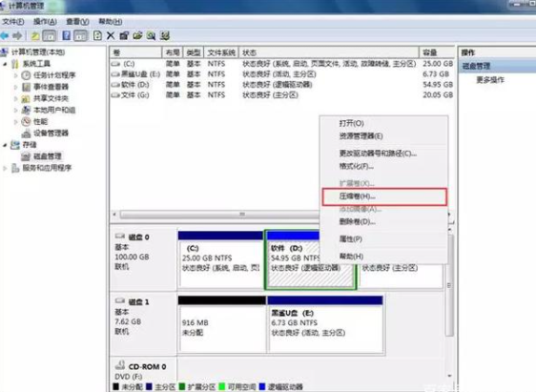Select 任务计划程序 tree node
Image resolution: width=536 pixels, height=392 pixels.
(x=54, y=75)
